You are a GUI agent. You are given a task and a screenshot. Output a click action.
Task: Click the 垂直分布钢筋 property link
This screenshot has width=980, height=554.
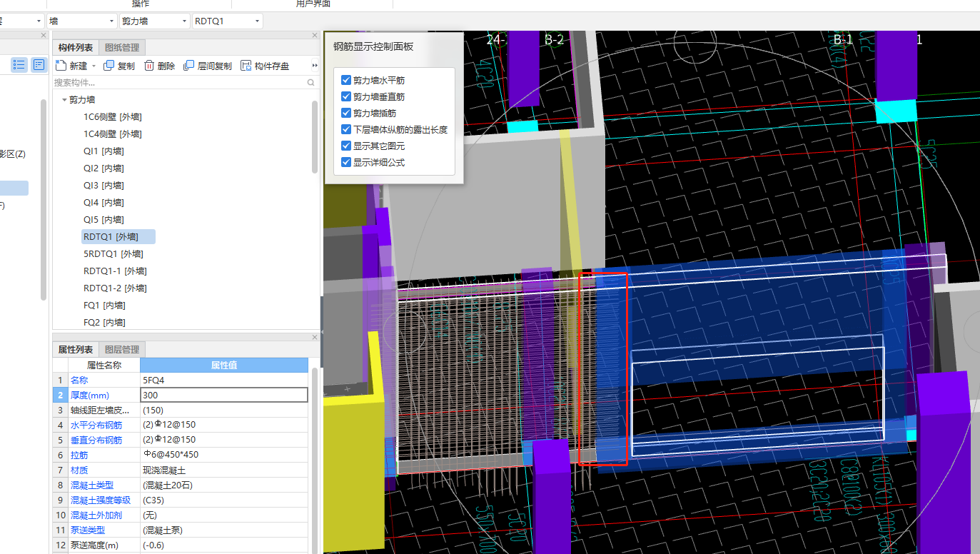click(x=96, y=440)
